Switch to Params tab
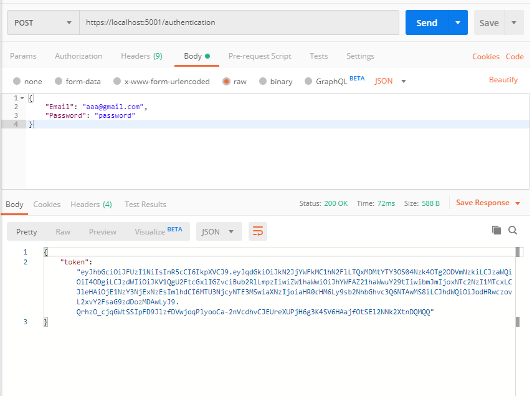Image resolution: width=532 pixels, height=396 pixels. (23, 56)
